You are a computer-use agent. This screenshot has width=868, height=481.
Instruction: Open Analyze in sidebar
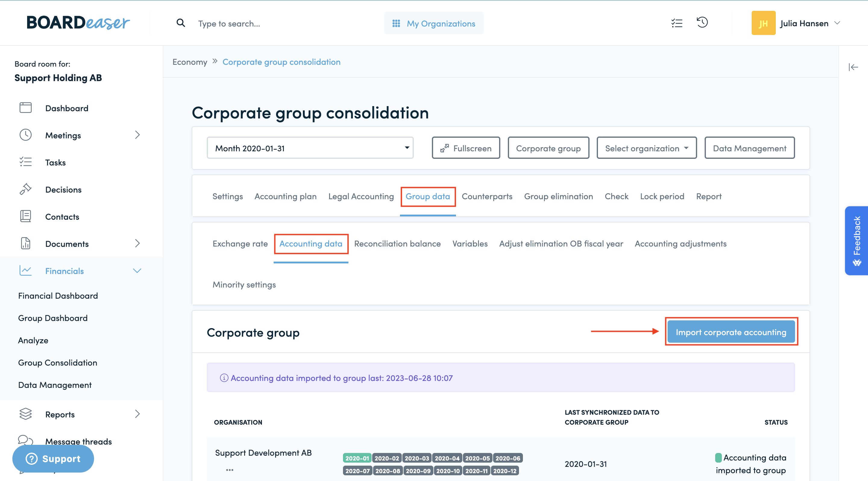coord(33,341)
